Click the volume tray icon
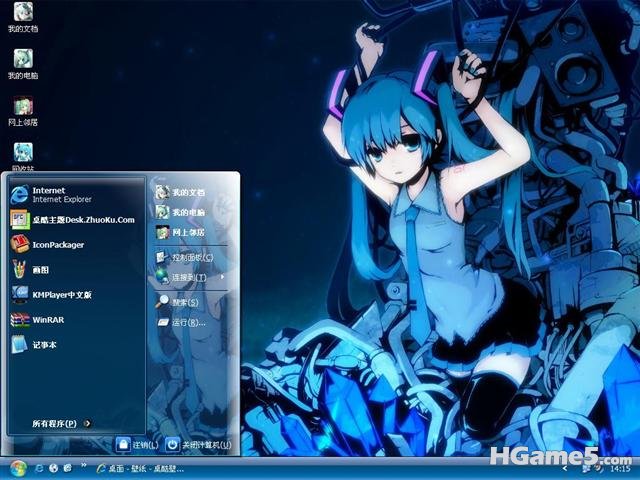This screenshot has height=480, width=640. coord(598,468)
